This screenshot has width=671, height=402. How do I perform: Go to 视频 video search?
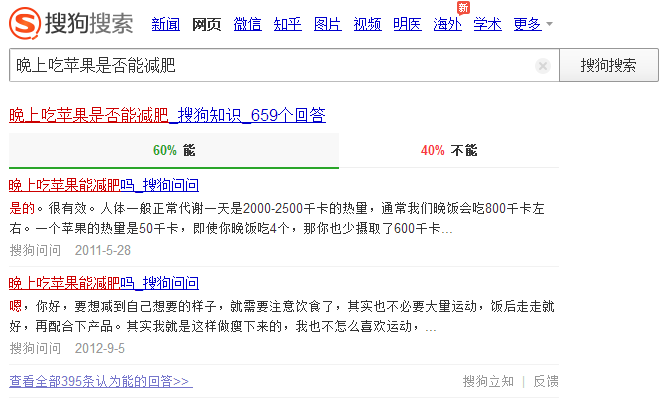pos(367,24)
